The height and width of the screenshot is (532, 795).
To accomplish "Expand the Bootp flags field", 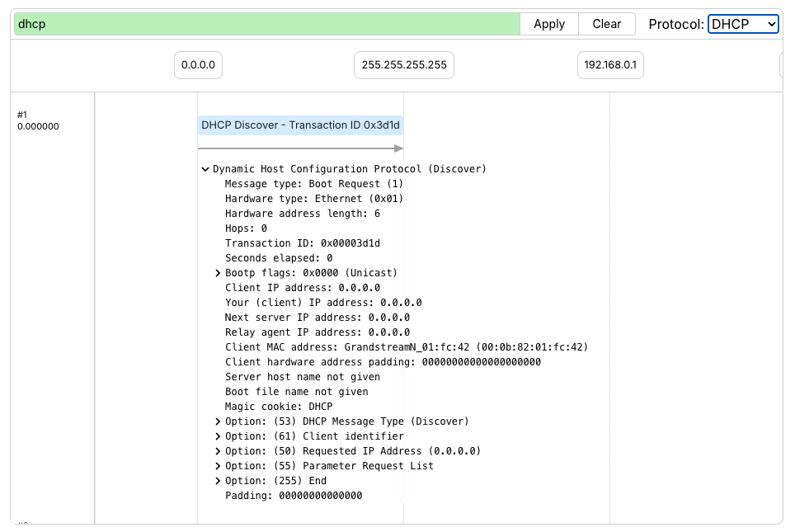I will coord(218,273).
